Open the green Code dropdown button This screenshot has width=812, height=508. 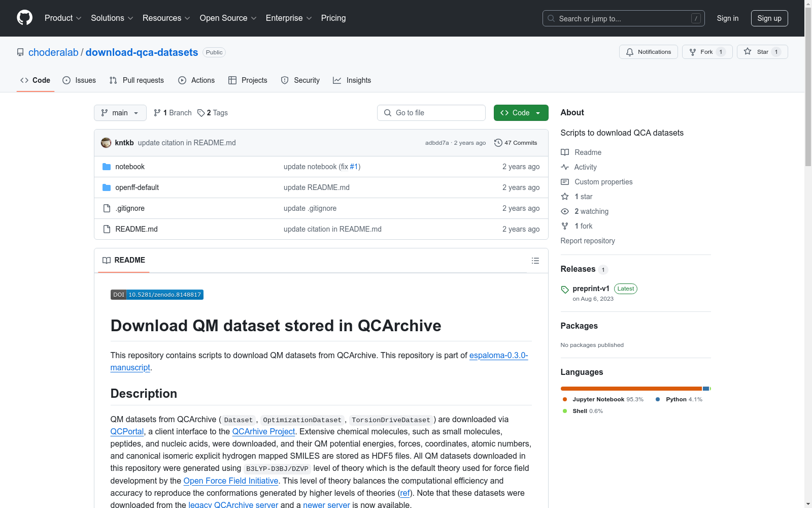(521, 113)
